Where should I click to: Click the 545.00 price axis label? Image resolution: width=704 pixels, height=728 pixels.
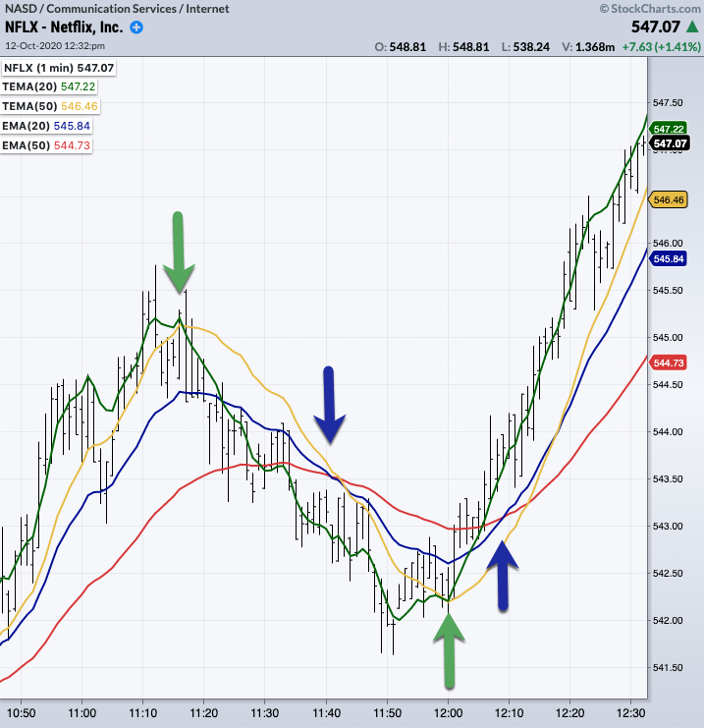[x=668, y=338]
